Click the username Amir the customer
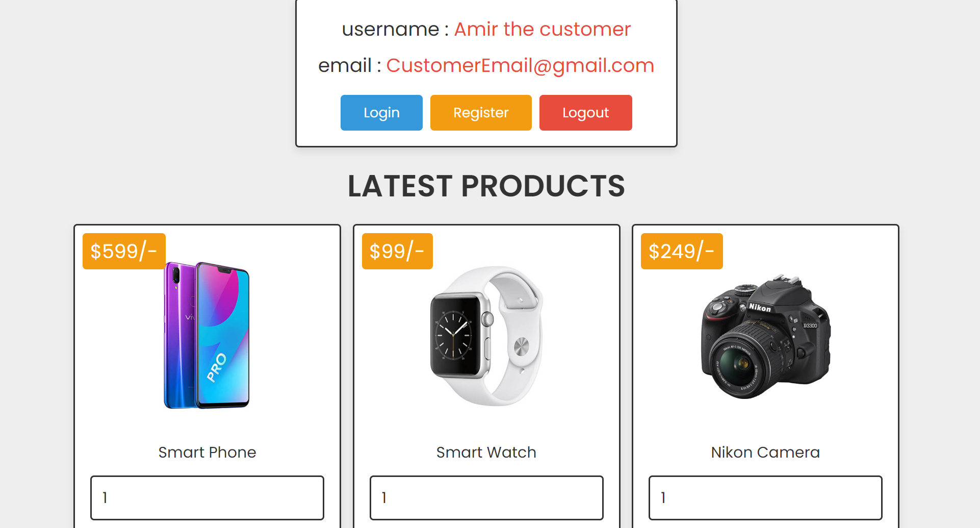Image resolution: width=980 pixels, height=528 pixels. pos(542,30)
